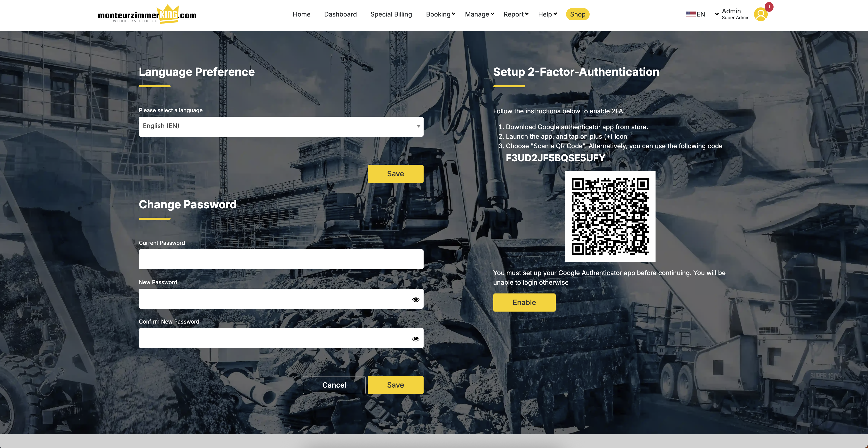Click the red notification badge
868x448 pixels.
769,7
